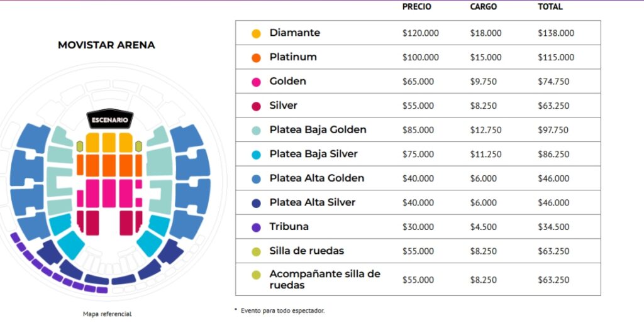Click the MOVISTAR ARENA title

(106, 45)
